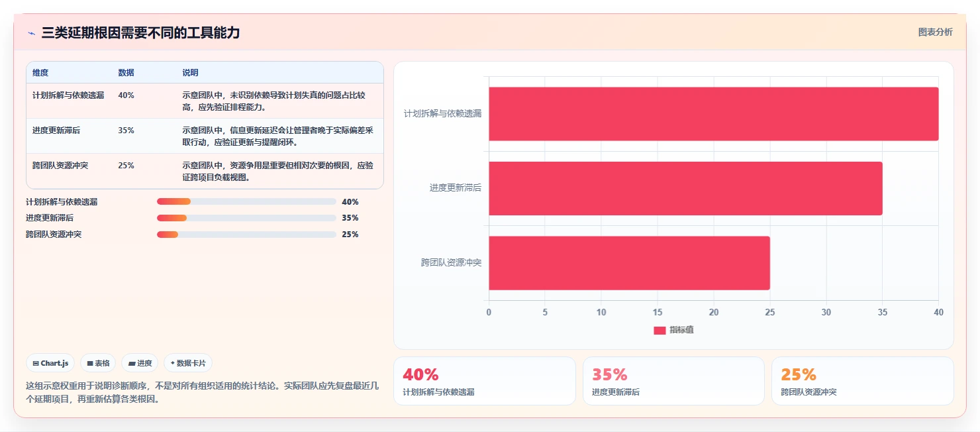This screenshot has width=980, height=432.
Task: Click the lightning icon beside the title
Action: pos(31,32)
